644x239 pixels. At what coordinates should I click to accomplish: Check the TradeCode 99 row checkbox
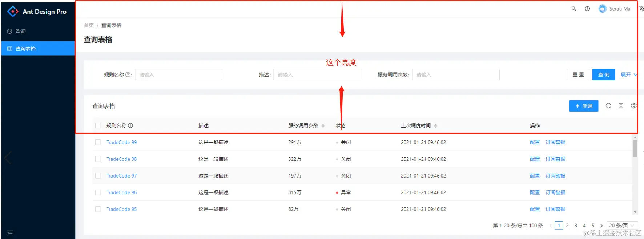pyautogui.click(x=98, y=142)
